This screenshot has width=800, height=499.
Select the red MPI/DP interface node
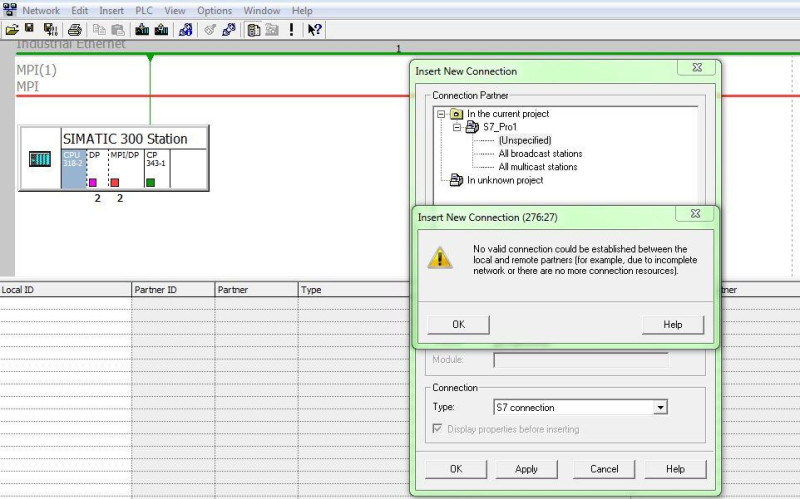click(x=115, y=182)
